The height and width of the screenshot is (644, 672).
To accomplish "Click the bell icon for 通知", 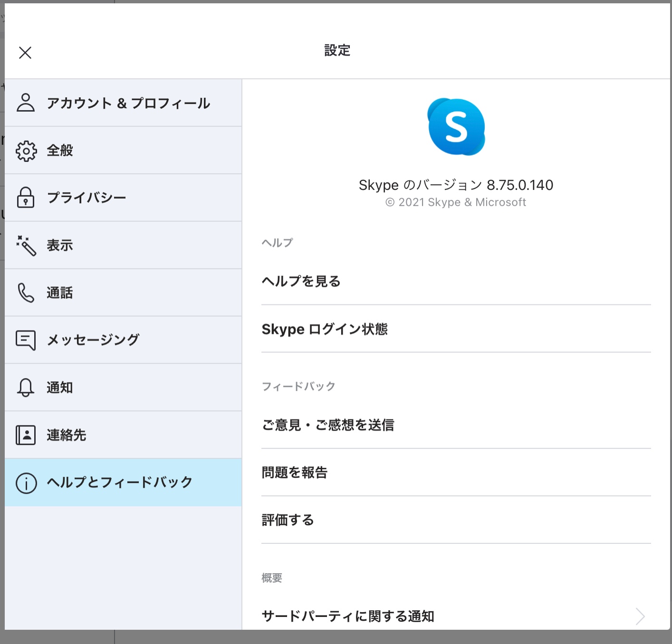I will [x=26, y=388].
